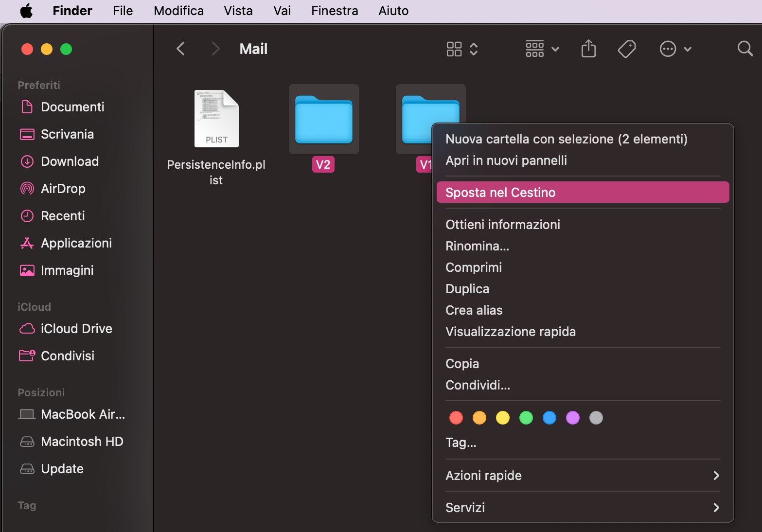This screenshot has height=532, width=762.
Task: Open the ellipsis action menu
Action: [x=675, y=49]
